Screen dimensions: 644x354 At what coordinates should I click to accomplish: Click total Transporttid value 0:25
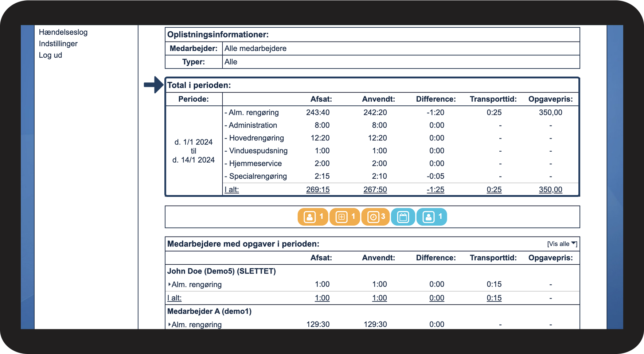pyautogui.click(x=494, y=190)
